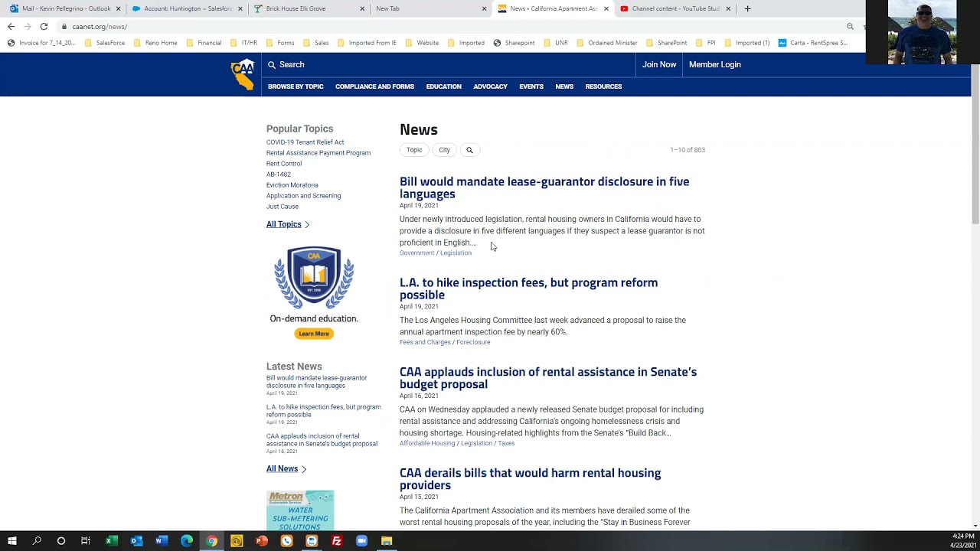
Task: Open main headline CAA applauds rental assistance inclusion
Action: (548, 378)
